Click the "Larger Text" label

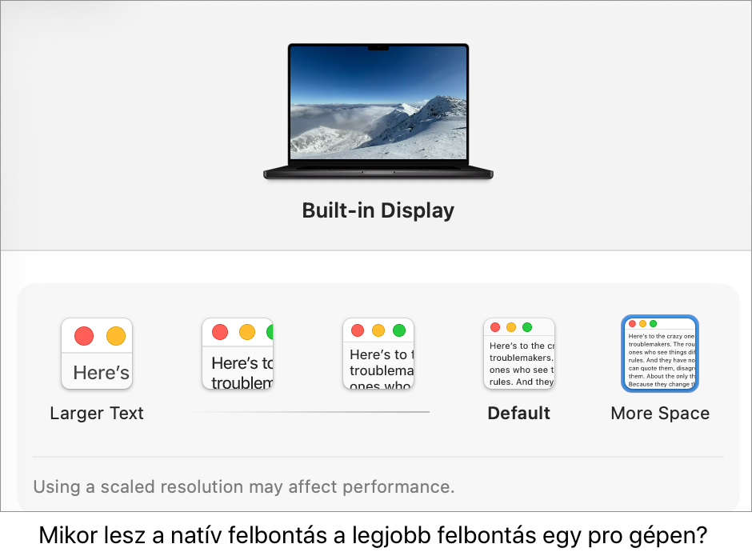tap(97, 414)
